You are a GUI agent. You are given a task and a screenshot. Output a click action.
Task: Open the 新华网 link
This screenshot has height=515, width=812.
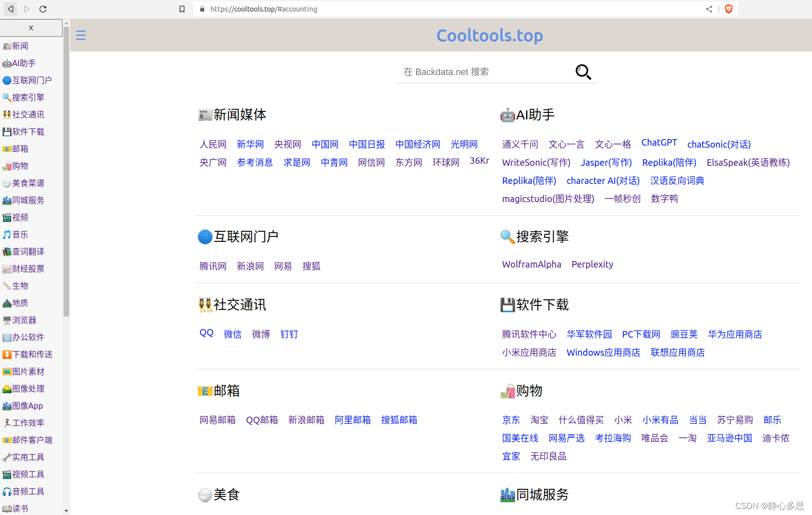click(250, 145)
